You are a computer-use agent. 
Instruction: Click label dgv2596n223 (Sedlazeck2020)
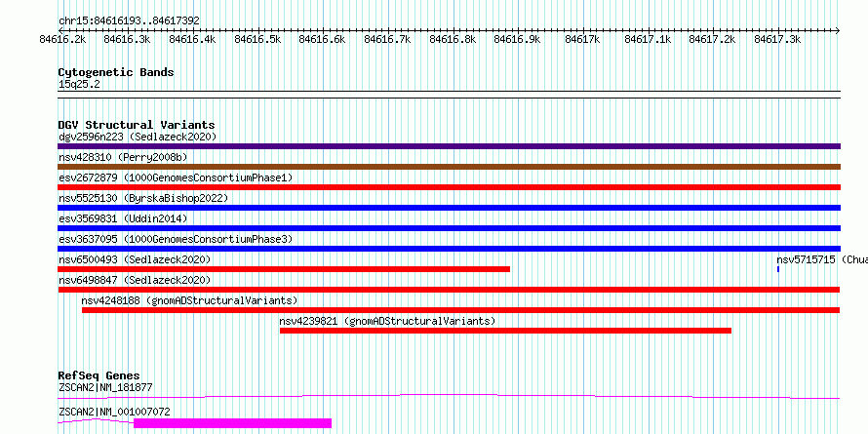point(138,137)
